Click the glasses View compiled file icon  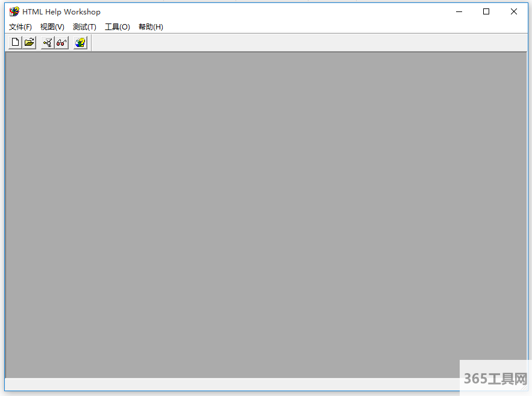tap(61, 43)
